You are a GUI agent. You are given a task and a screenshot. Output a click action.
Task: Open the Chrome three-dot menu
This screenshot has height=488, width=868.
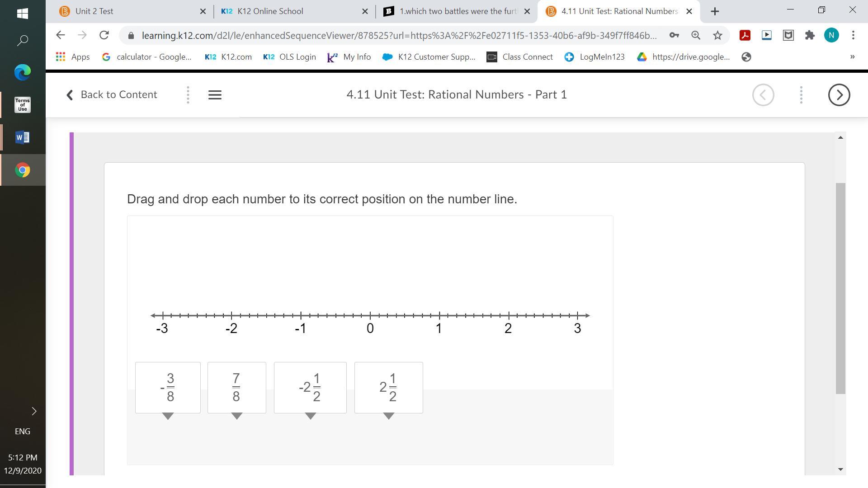pos(853,35)
